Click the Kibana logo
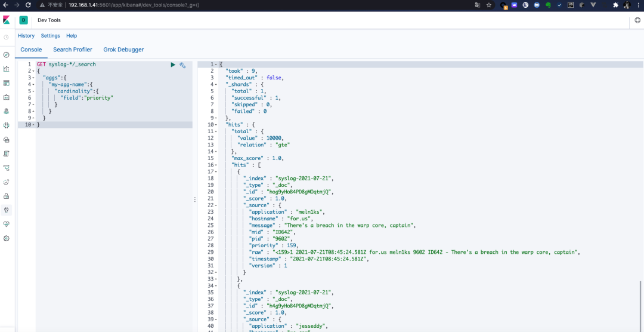 coord(7,20)
